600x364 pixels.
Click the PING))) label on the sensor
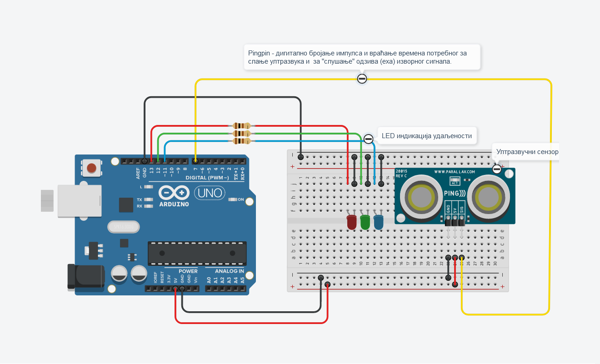(455, 193)
